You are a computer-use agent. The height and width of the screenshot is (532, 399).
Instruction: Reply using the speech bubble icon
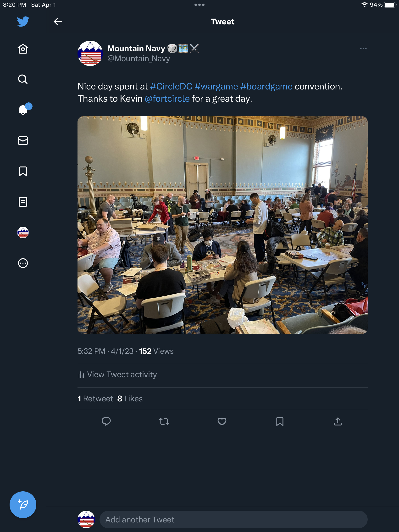click(106, 421)
